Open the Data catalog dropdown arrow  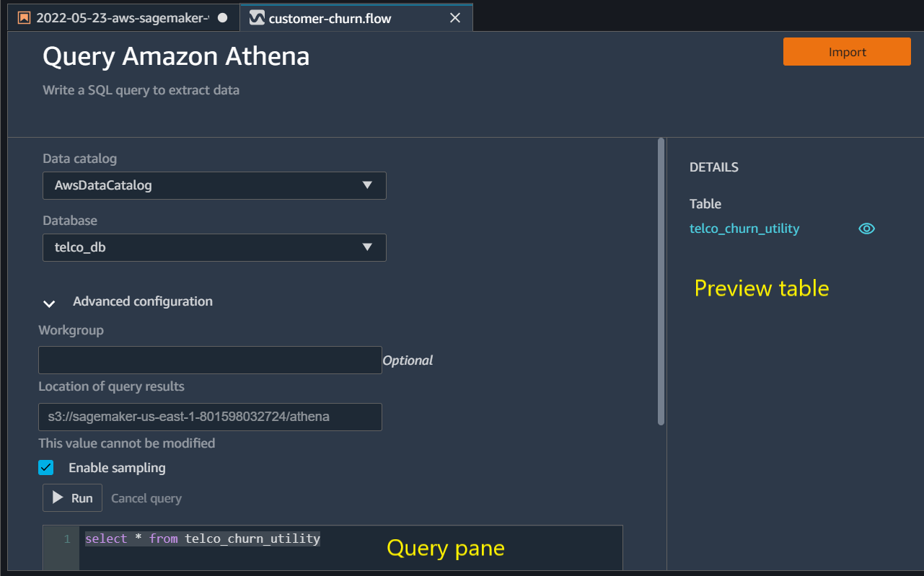[367, 185]
